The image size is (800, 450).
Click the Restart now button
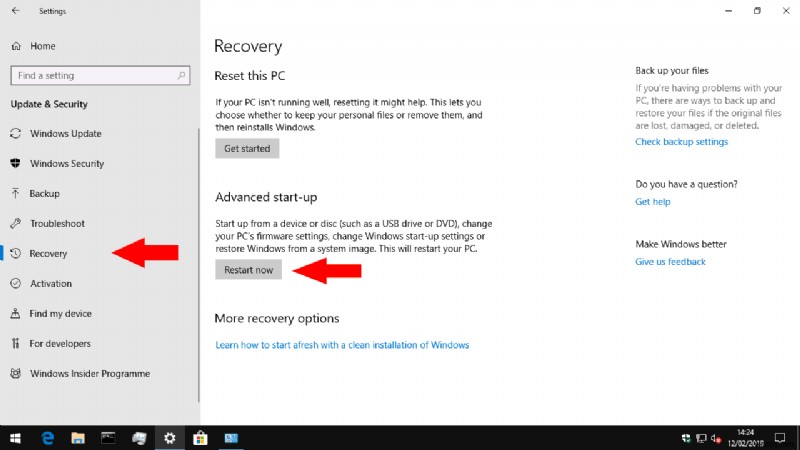[x=248, y=270]
